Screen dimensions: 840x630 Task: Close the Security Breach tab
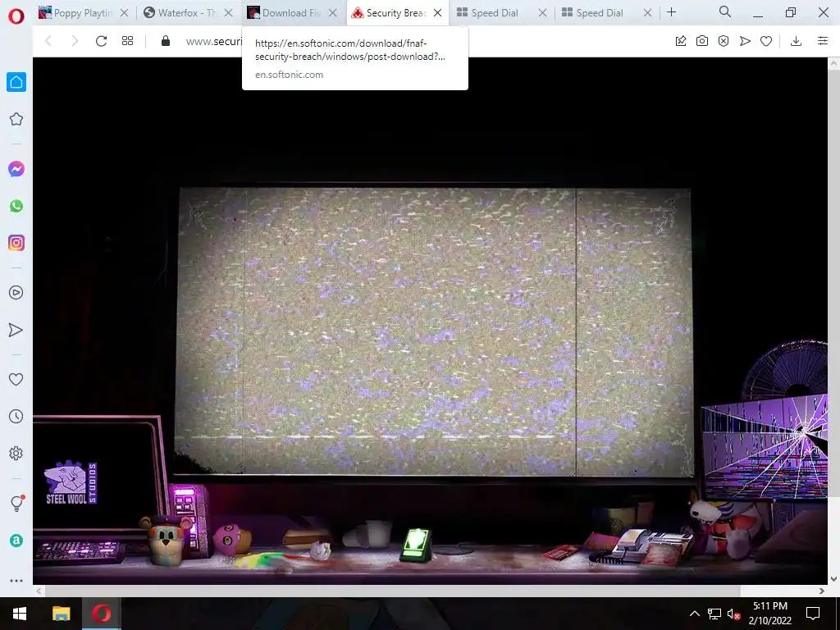coord(438,13)
